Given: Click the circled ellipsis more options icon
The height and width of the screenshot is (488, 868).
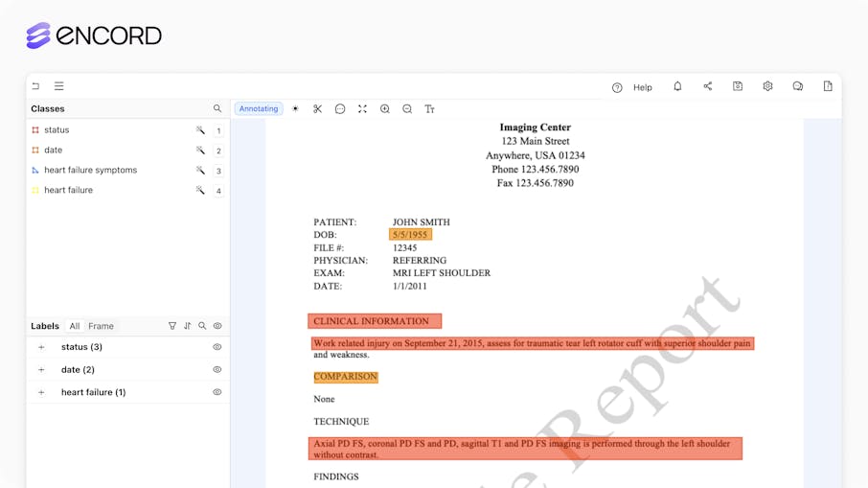Looking at the screenshot, I should point(340,109).
